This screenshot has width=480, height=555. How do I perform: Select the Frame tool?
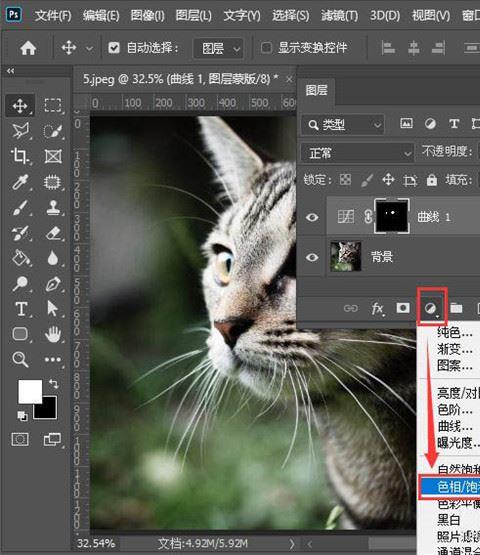[x=53, y=156]
